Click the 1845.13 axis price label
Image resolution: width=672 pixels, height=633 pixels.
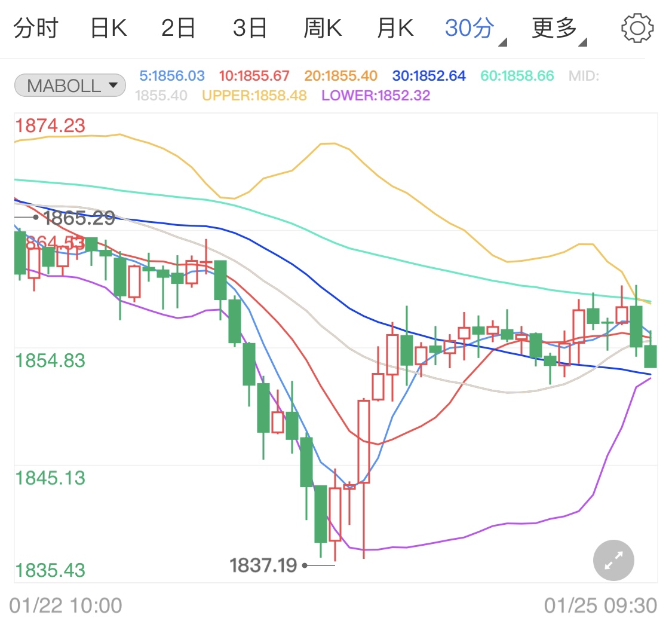coord(50,478)
